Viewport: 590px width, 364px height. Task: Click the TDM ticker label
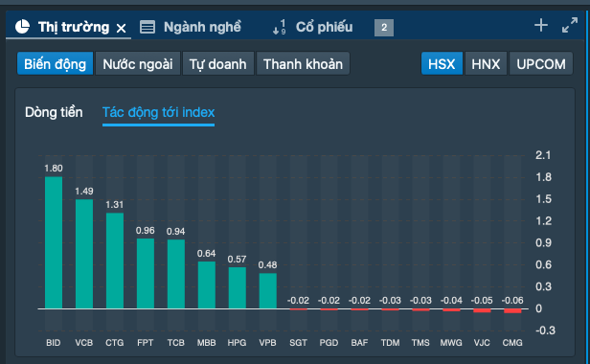390,343
